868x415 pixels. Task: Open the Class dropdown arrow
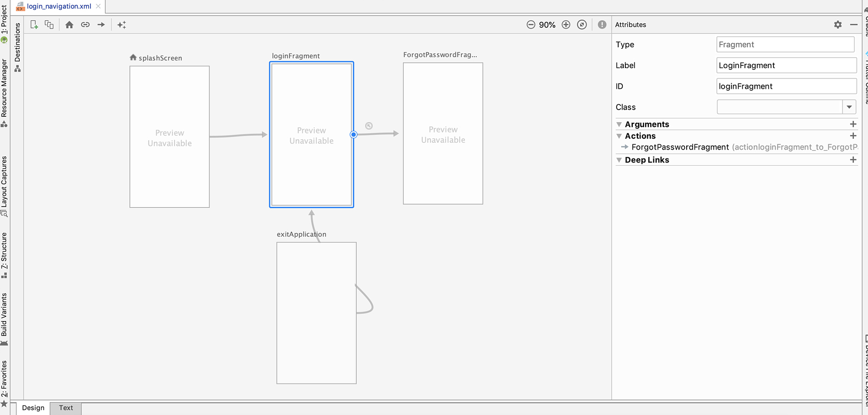(x=849, y=107)
